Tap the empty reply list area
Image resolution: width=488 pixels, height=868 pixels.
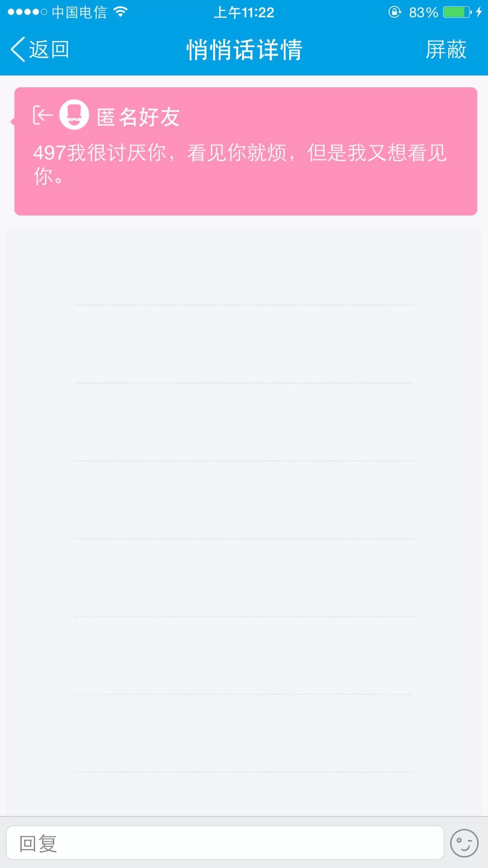coord(244,497)
